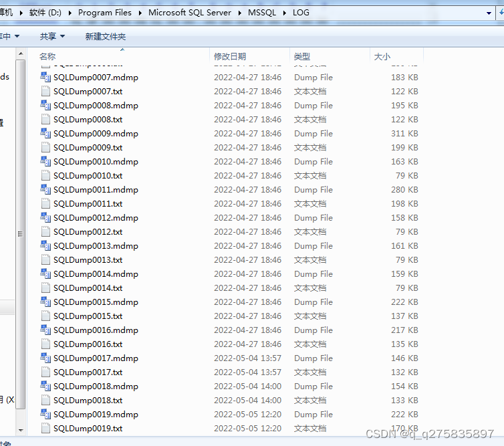Screen dimensions: 504x446
Task: Go to Microsoft SQL Server in address bar
Action: [x=190, y=13]
